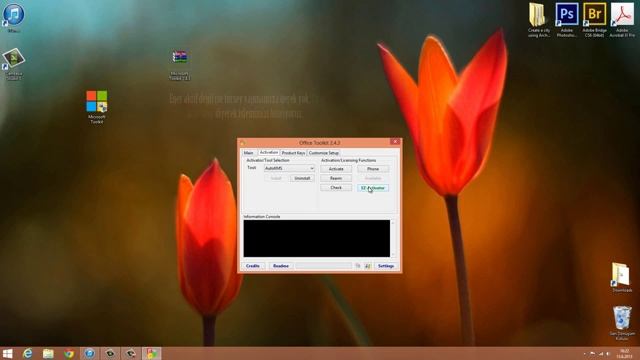Click the Uninstall button
640x360 pixels.
point(302,178)
